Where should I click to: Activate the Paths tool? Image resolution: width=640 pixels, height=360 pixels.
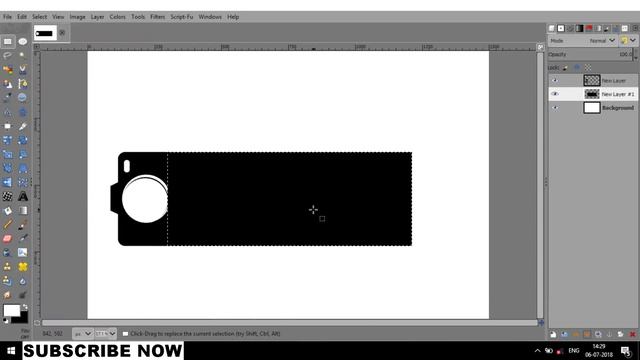tap(22, 84)
